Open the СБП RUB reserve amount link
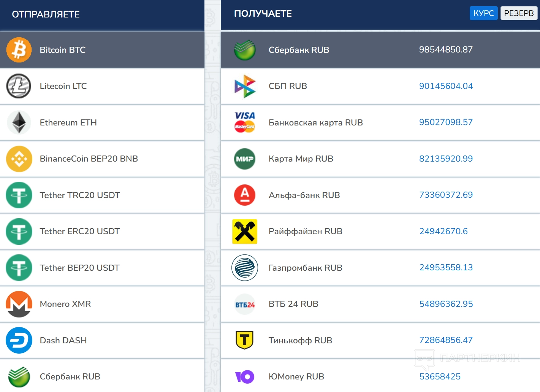540x392 pixels. click(446, 86)
